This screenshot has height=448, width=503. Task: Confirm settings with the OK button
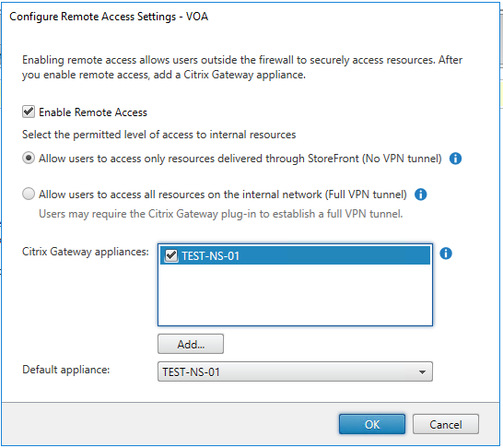tap(372, 424)
